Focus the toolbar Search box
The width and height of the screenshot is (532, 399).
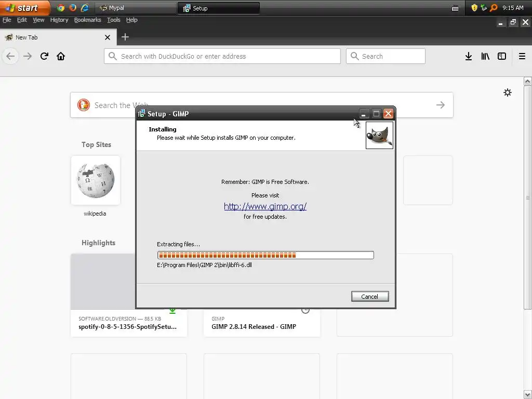point(385,56)
